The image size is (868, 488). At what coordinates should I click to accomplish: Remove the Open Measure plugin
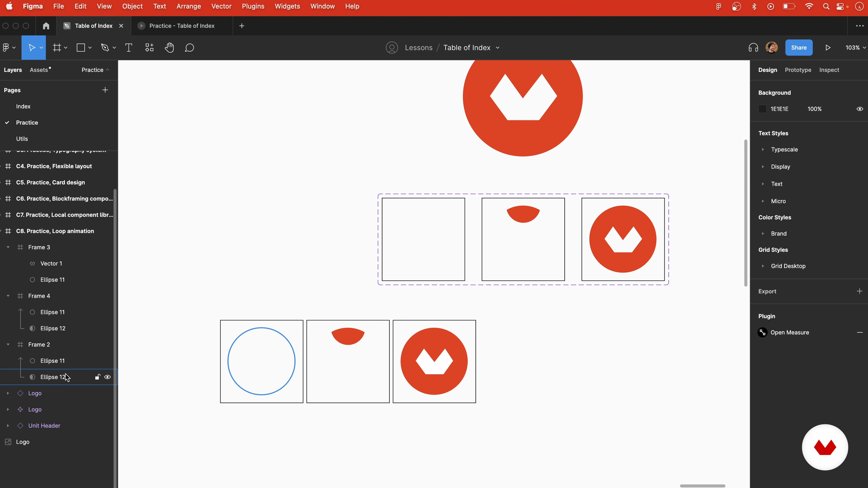pyautogui.click(x=860, y=332)
